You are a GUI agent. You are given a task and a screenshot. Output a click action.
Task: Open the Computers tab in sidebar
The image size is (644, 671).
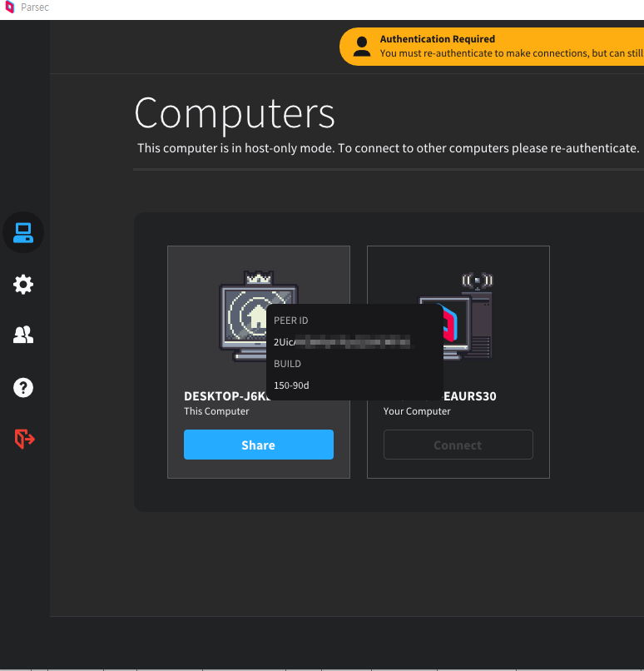(23, 232)
